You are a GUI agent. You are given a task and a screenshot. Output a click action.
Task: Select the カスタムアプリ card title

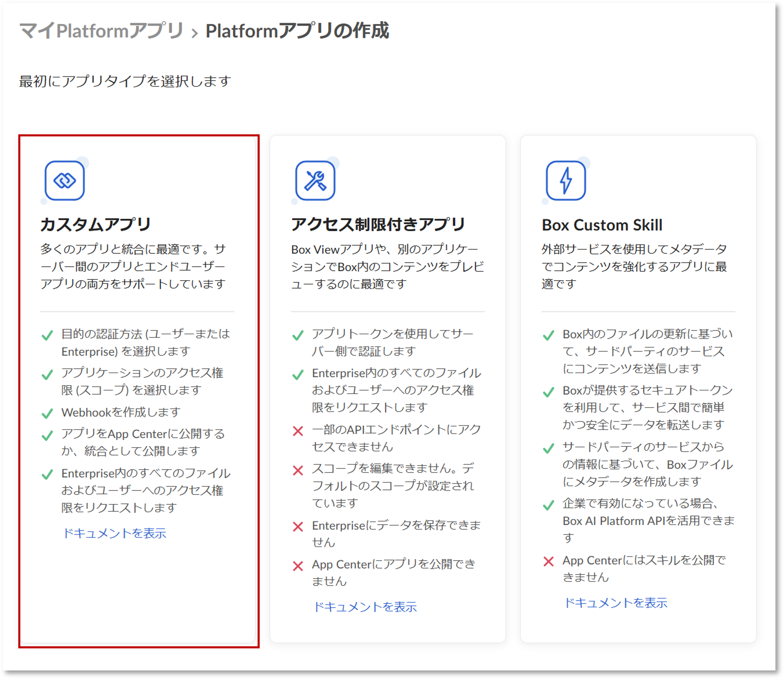(95, 224)
